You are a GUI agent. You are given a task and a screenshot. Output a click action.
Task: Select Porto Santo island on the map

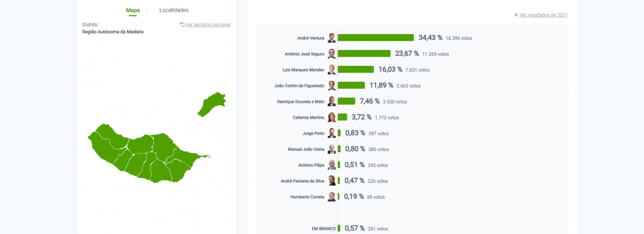click(211, 104)
